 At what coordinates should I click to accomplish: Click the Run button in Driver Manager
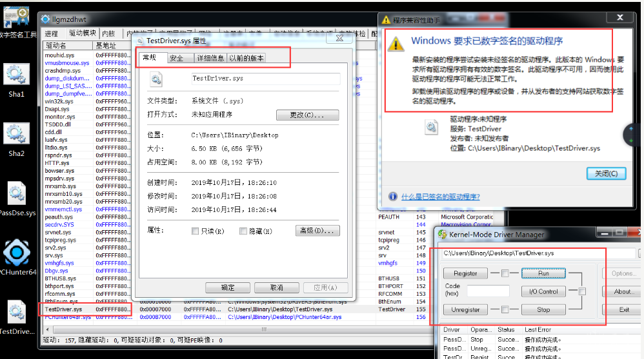(543, 273)
